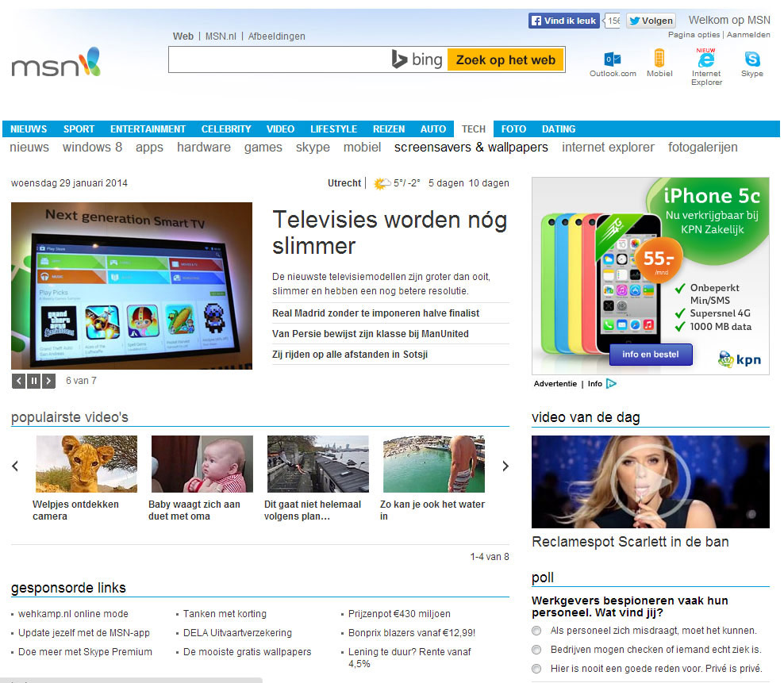Click 'Zoek op het web' search button
Screen dimensions: 784x683
505,60
